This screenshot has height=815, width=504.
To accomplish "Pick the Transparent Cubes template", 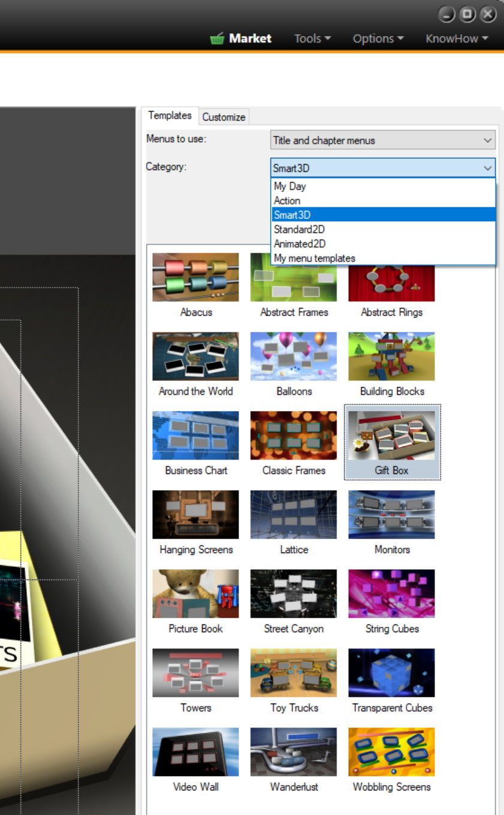I will click(x=391, y=673).
